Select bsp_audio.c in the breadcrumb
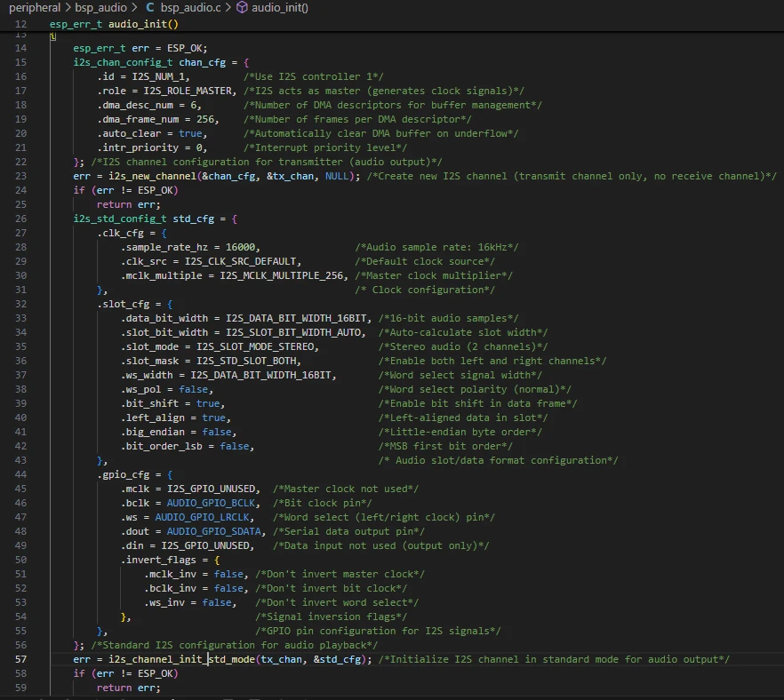Image resolution: width=784 pixels, height=700 pixels. coord(190,7)
